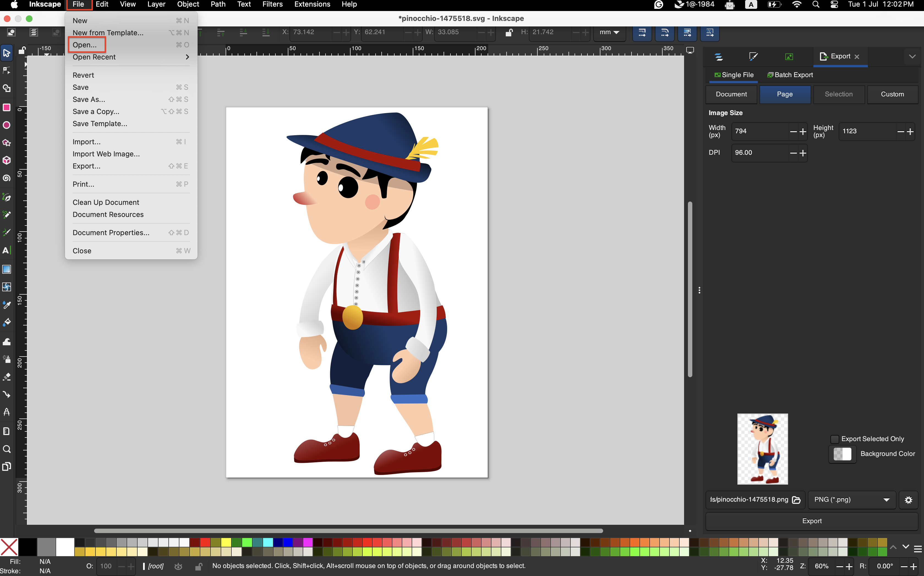Select the Gradient tool
Viewport: 924px width, 576px height.
tap(7, 269)
